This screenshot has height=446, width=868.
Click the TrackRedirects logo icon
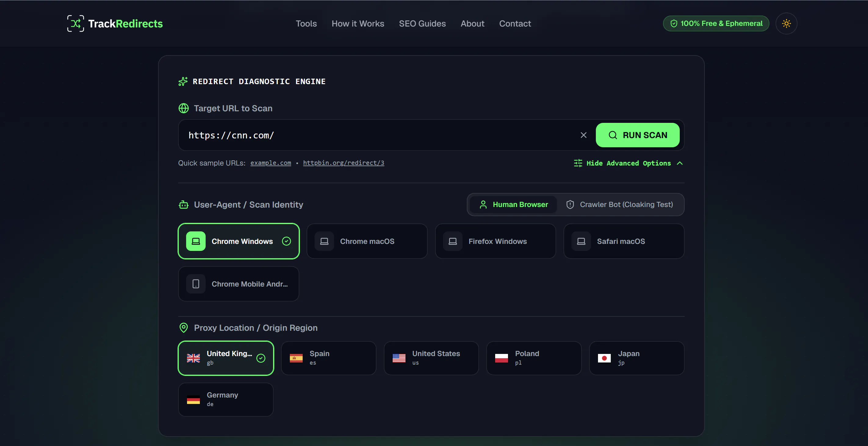click(75, 23)
